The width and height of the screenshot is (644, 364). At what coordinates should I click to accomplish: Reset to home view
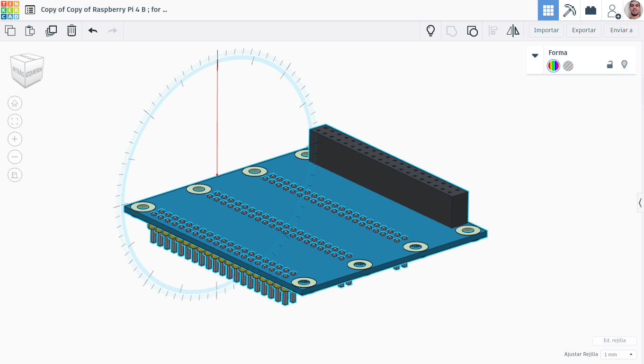click(15, 103)
